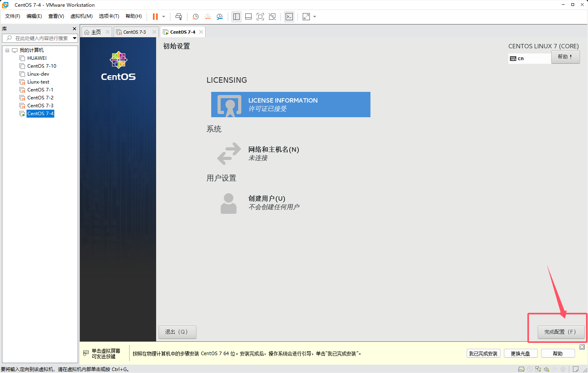
Task: Take a snapshot of this virtual machine
Action: click(195, 17)
